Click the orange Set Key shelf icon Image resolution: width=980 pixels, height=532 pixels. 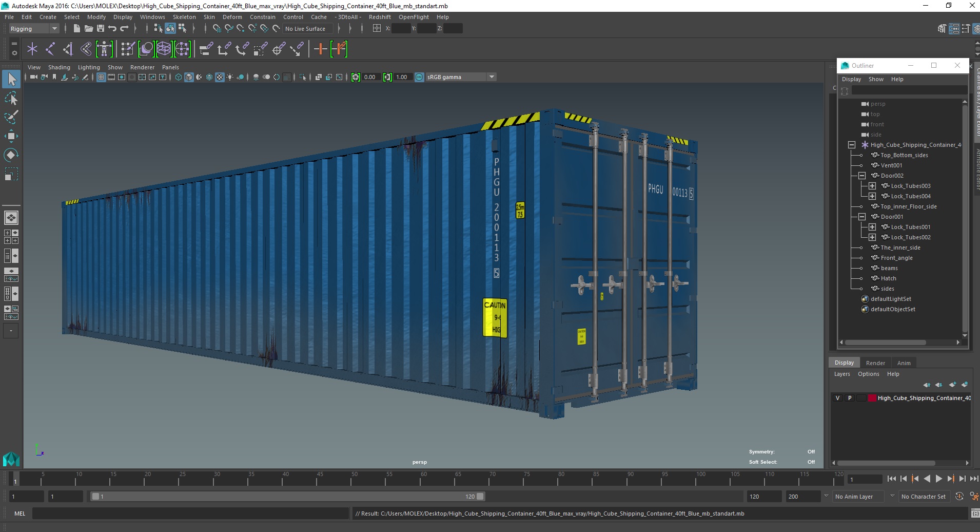320,49
